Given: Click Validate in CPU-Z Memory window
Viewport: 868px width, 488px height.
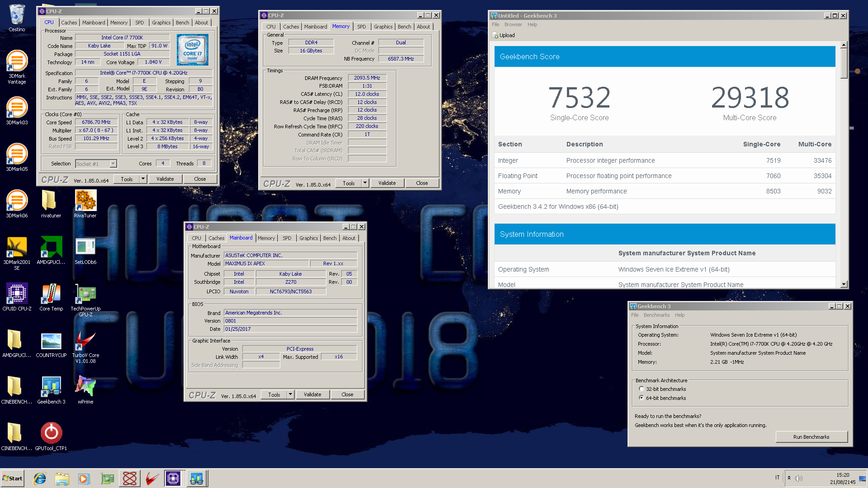Looking at the screenshot, I should click(387, 183).
